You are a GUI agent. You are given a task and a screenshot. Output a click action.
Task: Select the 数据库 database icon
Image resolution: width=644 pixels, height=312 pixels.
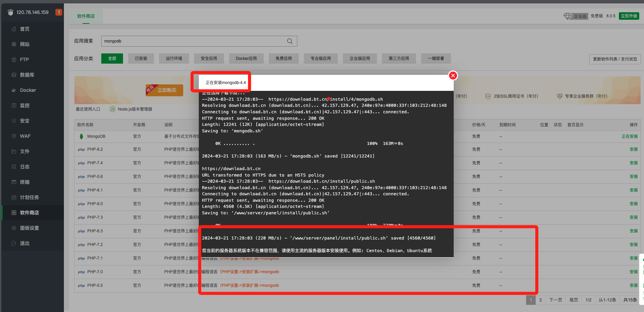(14, 75)
